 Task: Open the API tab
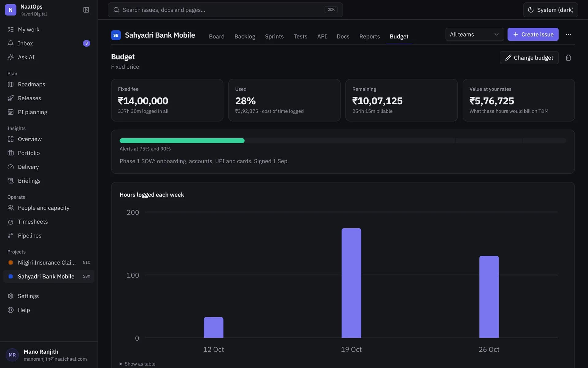pyautogui.click(x=322, y=36)
